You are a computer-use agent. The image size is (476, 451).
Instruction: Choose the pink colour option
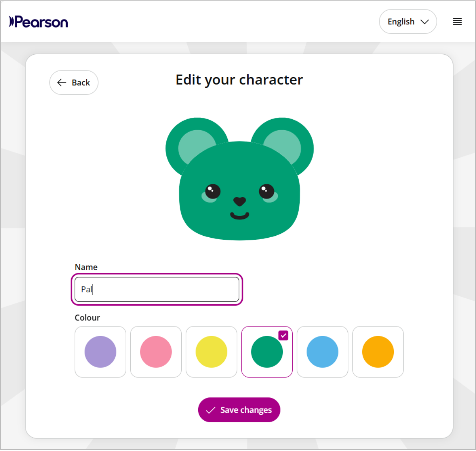click(x=156, y=352)
